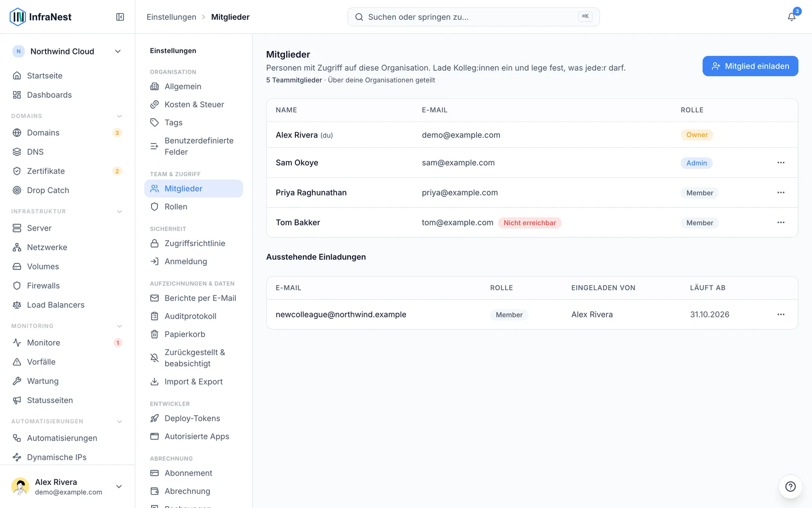Open Domains in the sidebar

pyautogui.click(x=67, y=132)
